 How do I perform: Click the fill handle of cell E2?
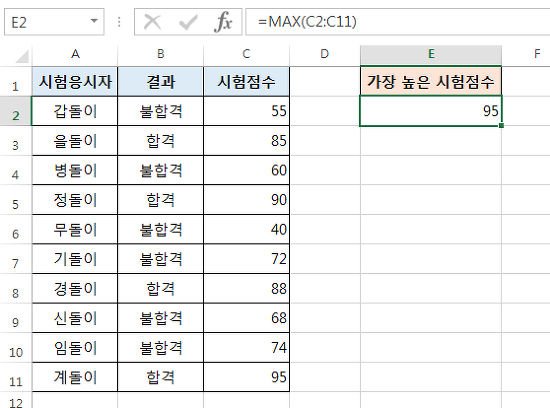[501, 125]
